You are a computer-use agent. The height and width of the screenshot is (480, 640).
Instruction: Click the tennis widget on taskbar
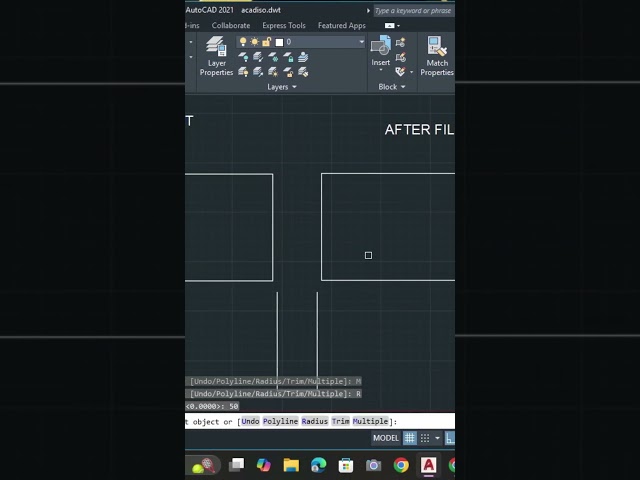click(x=204, y=465)
